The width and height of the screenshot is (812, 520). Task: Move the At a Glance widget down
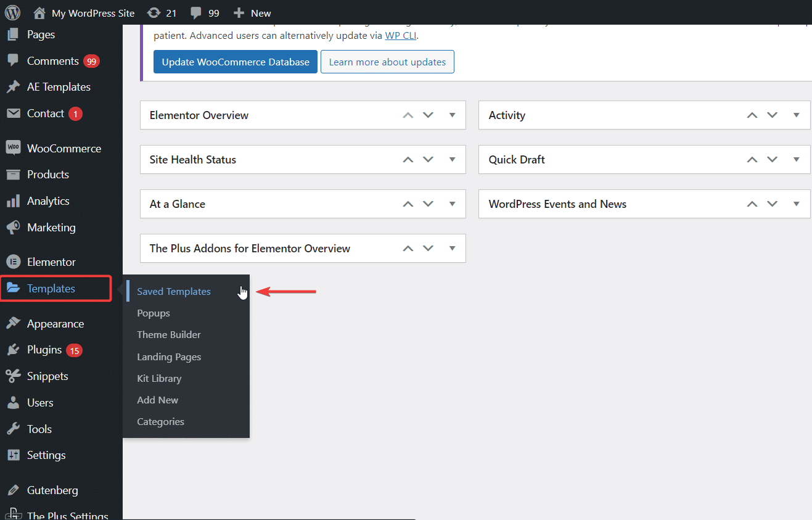[429, 204]
